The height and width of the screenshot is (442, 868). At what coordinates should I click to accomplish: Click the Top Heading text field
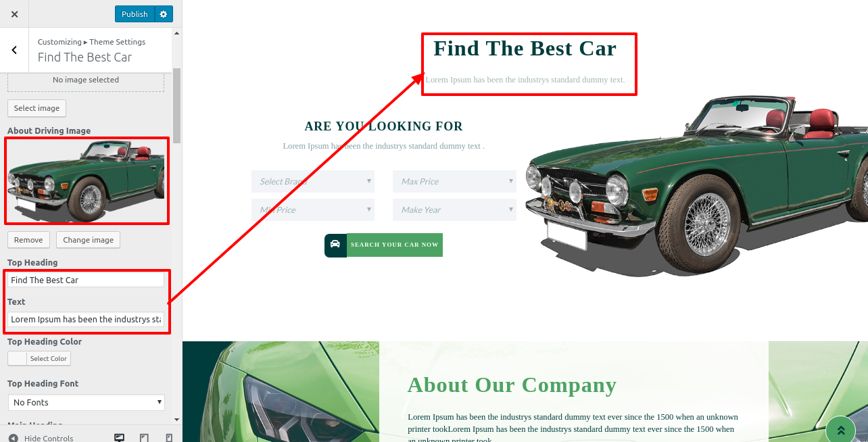86,280
